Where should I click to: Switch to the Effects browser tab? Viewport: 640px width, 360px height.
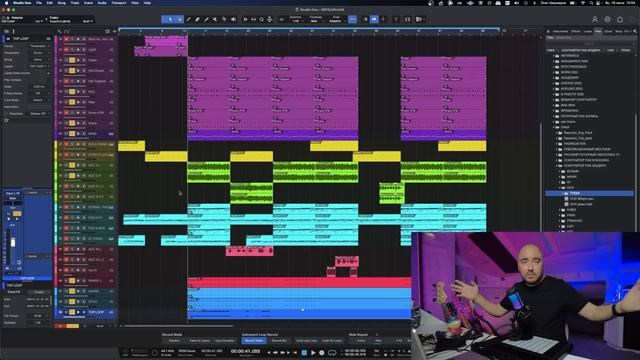click(576, 31)
